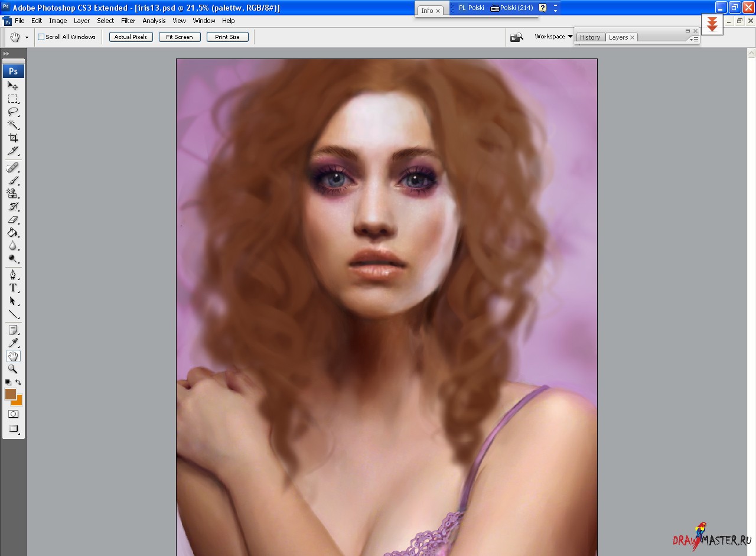Click the Print Size button
756x556 pixels.
click(x=227, y=37)
